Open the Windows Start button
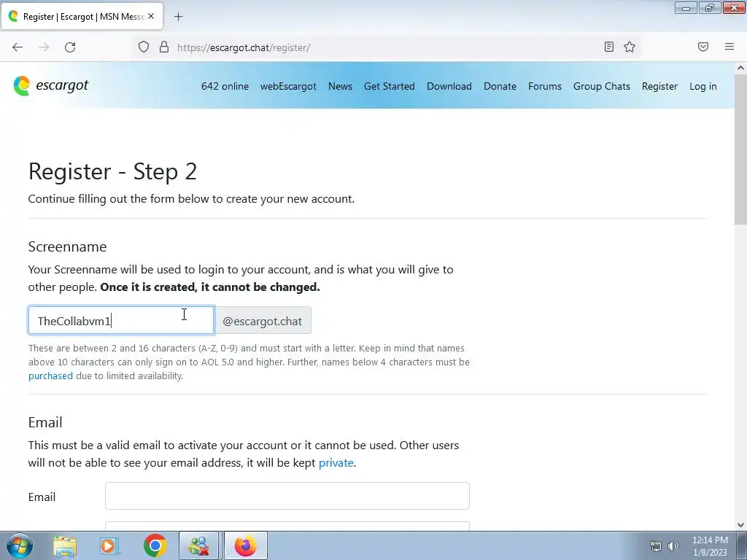Viewport: 747px width, 560px height. 20,545
